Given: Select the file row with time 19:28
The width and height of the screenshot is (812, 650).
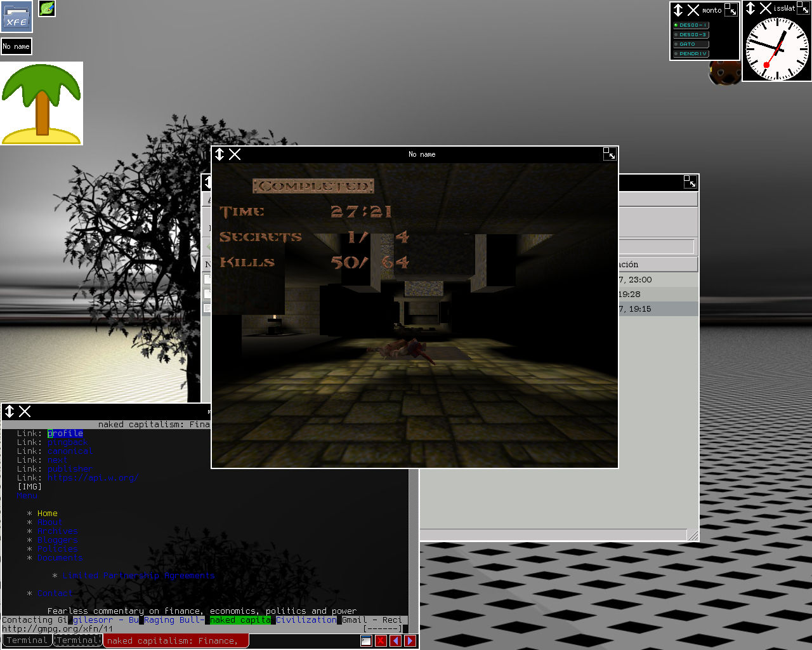Looking at the screenshot, I should 658,294.
